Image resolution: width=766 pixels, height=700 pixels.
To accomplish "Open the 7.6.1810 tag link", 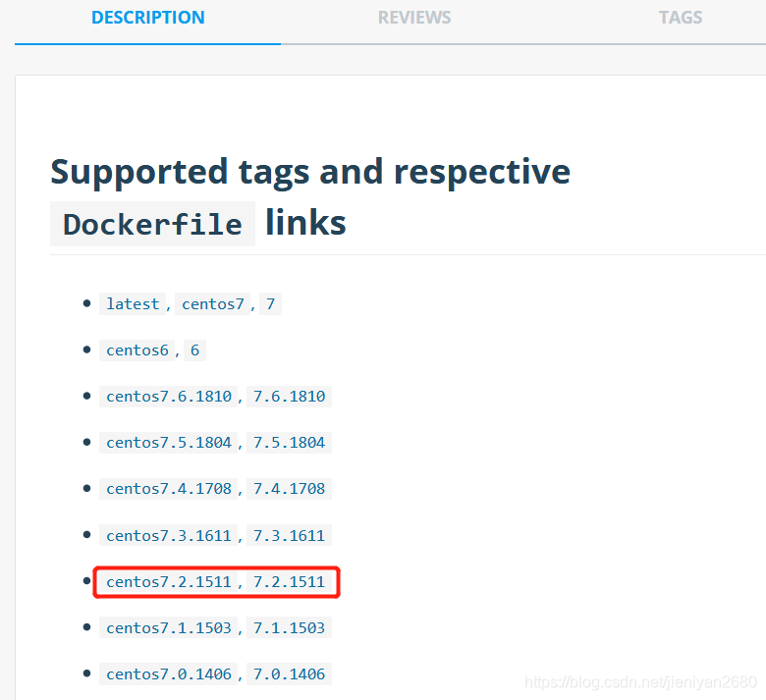I will pos(289,397).
